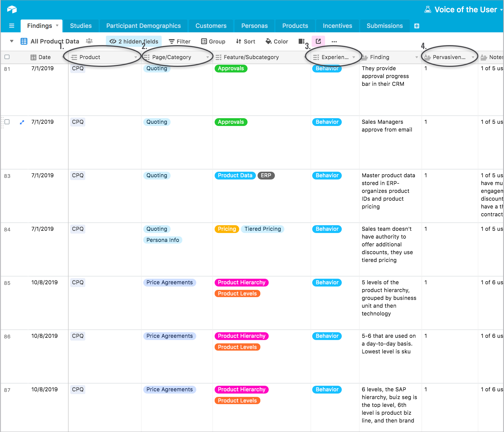The image size is (504, 432).
Task: Switch to the Studies tab
Action: pos(81,26)
